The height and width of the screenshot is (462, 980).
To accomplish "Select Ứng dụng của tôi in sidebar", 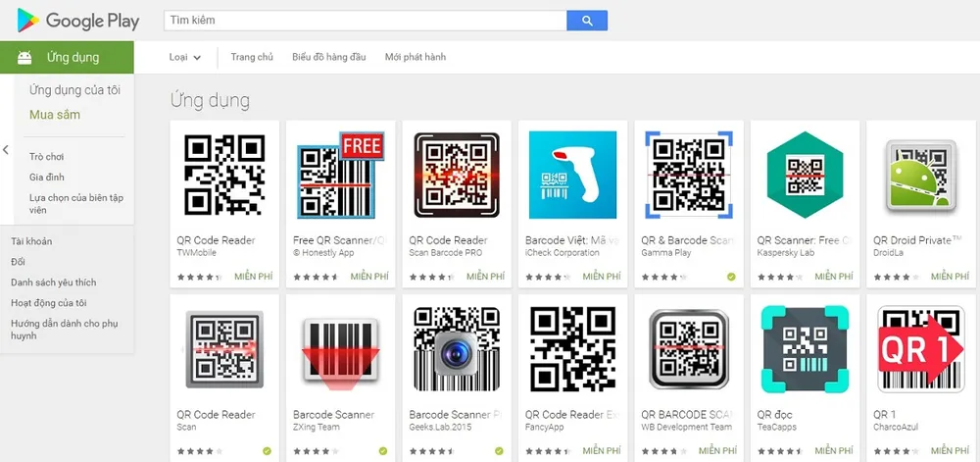I will [75, 90].
